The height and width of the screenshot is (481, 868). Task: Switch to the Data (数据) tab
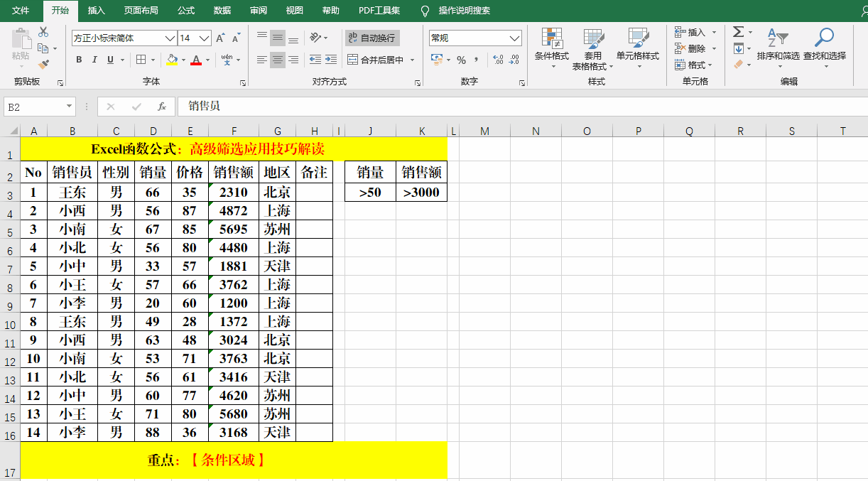[x=222, y=11]
